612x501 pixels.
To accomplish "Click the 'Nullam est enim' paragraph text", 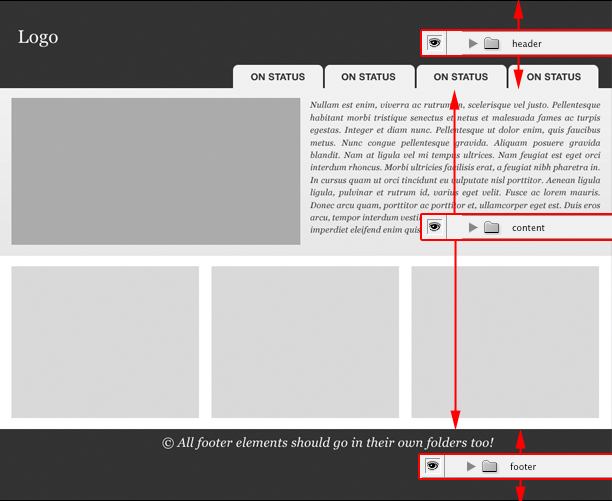I will pyautogui.click(x=455, y=167).
